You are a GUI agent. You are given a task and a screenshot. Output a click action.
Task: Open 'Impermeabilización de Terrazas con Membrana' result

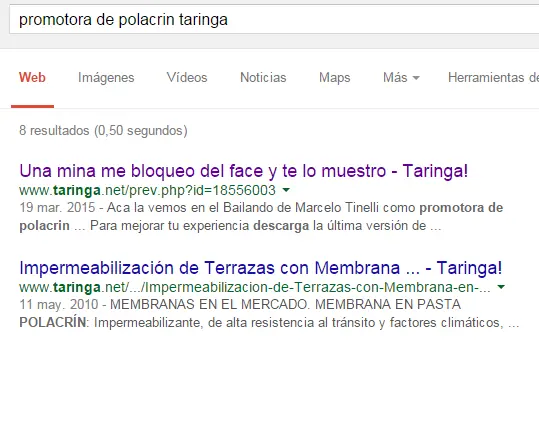tap(261, 268)
